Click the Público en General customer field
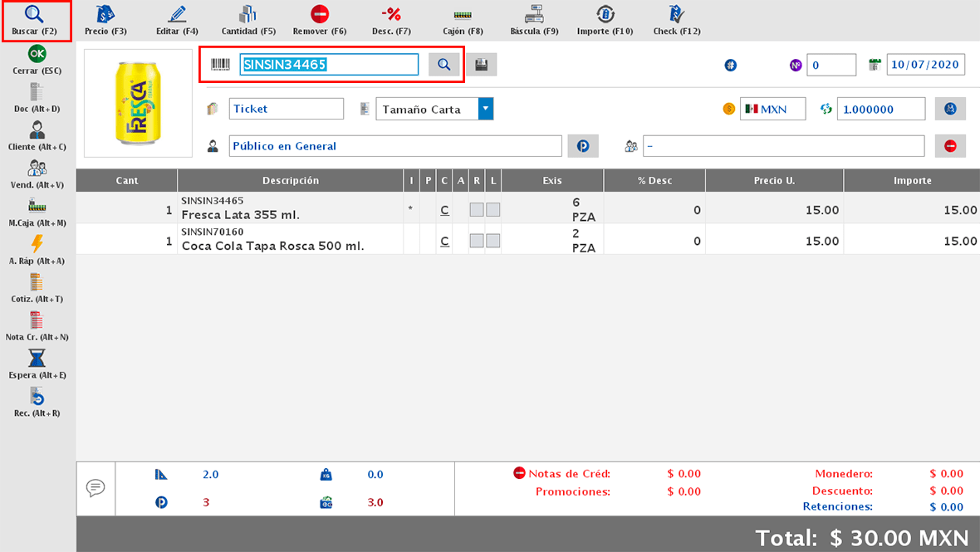 tap(395, 146)
